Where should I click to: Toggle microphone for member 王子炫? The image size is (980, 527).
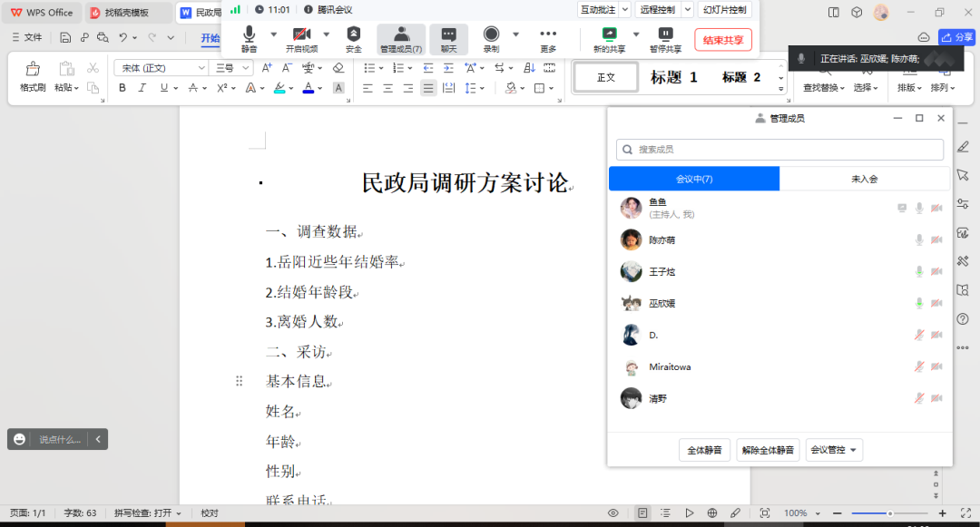coord(919,272)
